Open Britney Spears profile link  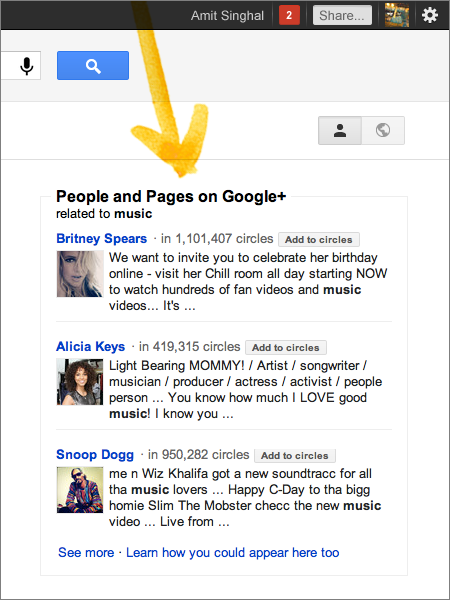click(101, 238)
